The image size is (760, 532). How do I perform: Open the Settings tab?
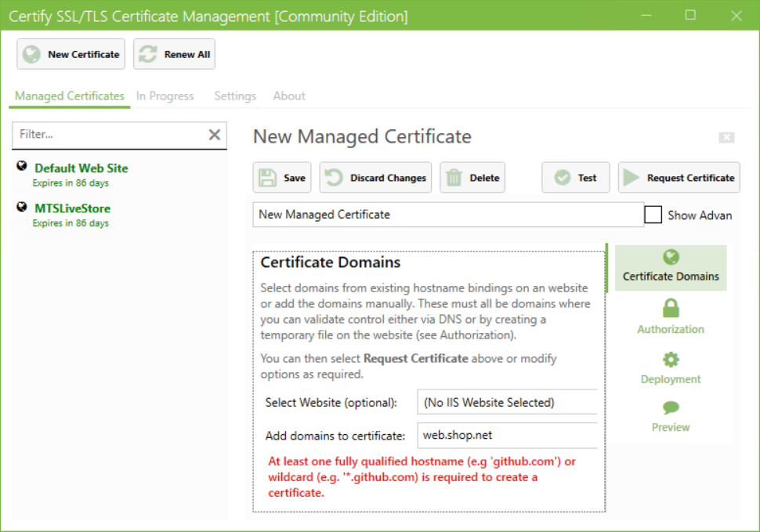click(234, 96)
